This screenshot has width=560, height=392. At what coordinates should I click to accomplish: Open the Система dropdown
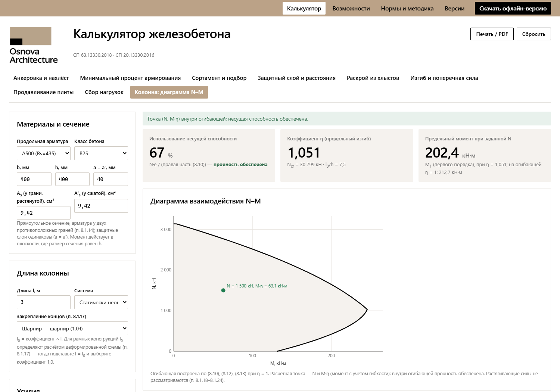pyautogui.click(x=101, y=302)
